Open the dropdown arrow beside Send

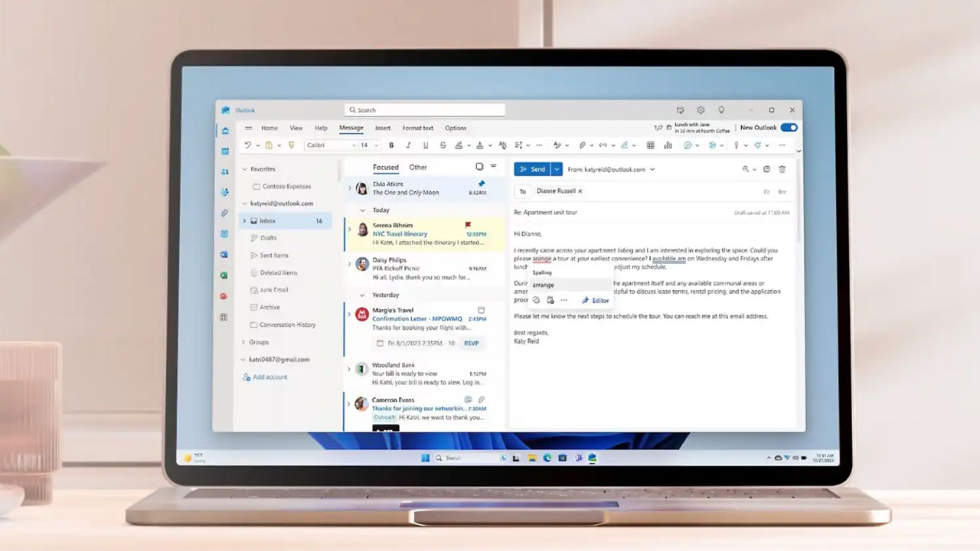click(557, 169)
